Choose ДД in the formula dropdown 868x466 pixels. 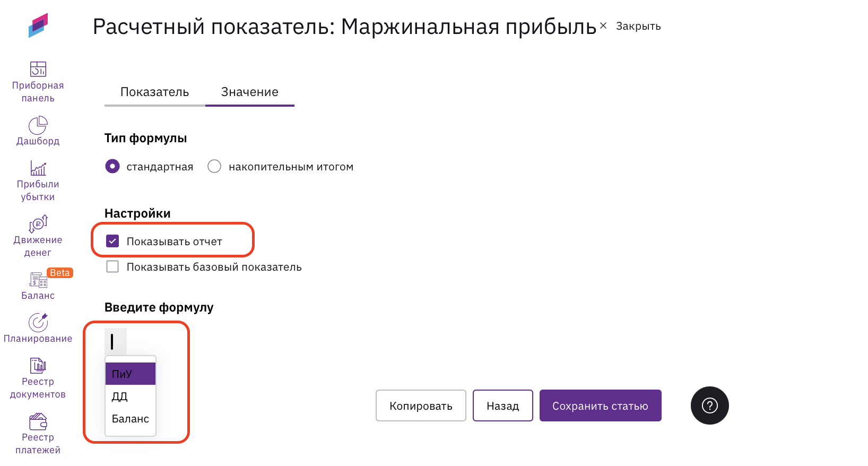[x=130, y=396]
